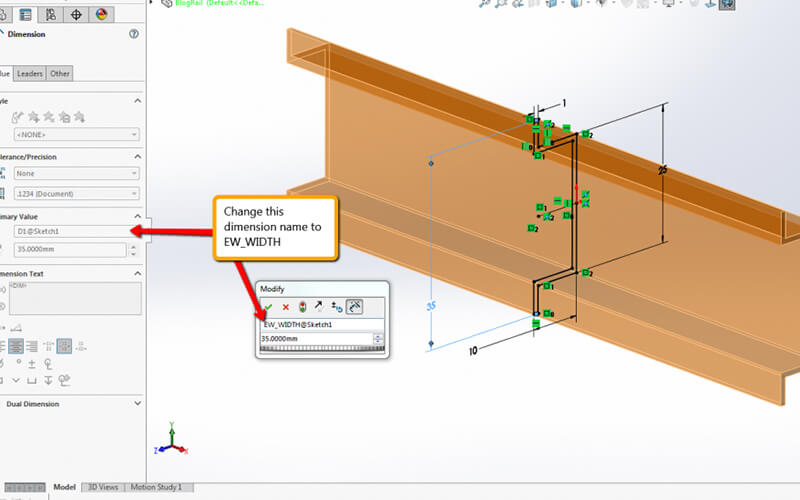
Task: Click add style star icon
Action: click(x=34, y=117)
